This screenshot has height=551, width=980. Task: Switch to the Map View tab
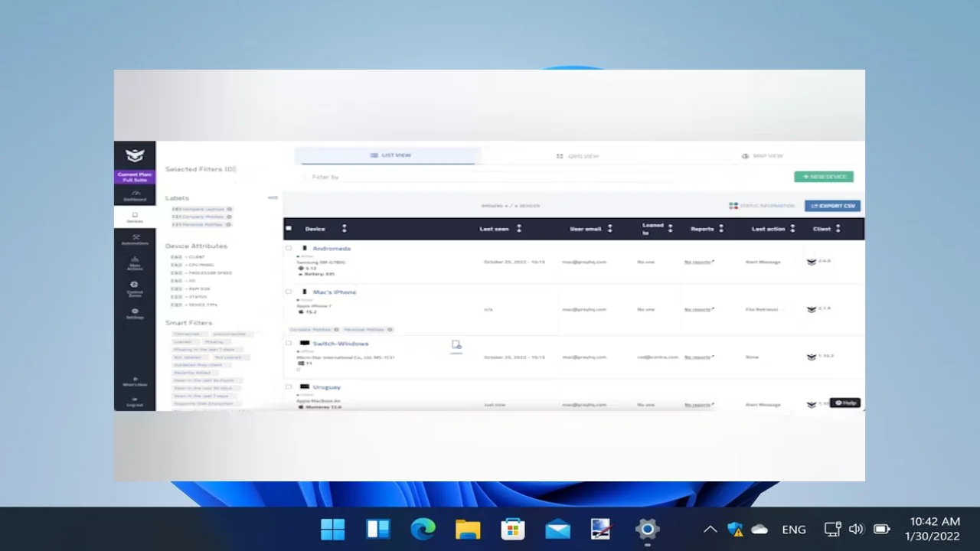[x=763, y=156]
